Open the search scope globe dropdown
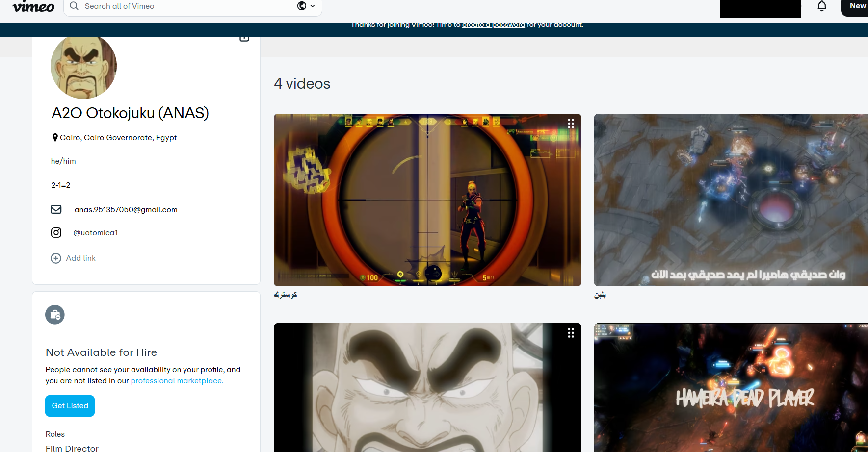The image size is (868, 452). pyautogui.click(x=306, y=6)
